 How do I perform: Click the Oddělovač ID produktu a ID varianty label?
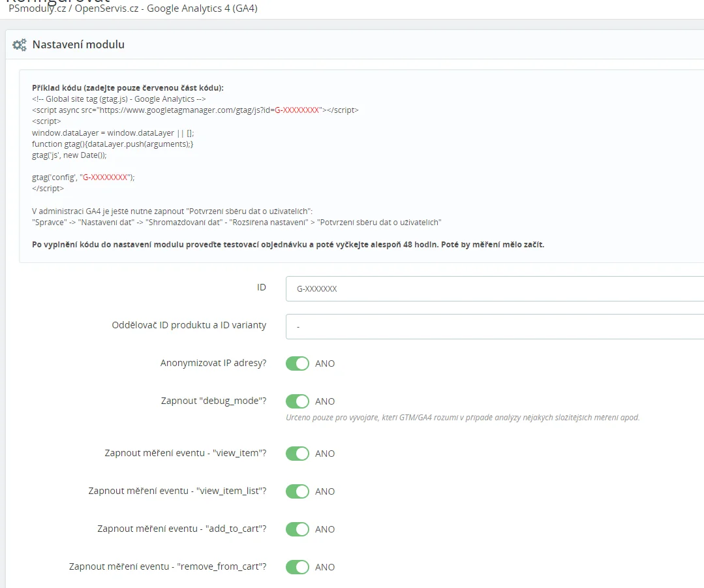[x=189, y=325]
